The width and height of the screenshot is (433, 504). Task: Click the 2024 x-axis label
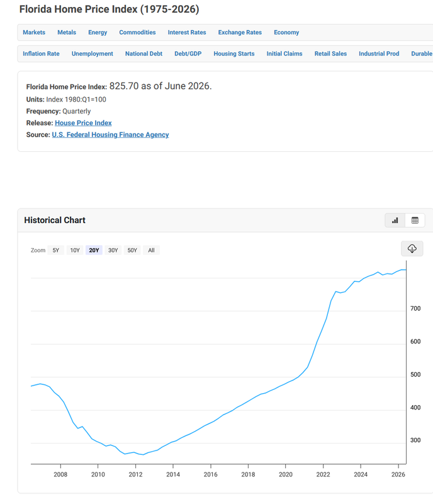tap(361, 474)
